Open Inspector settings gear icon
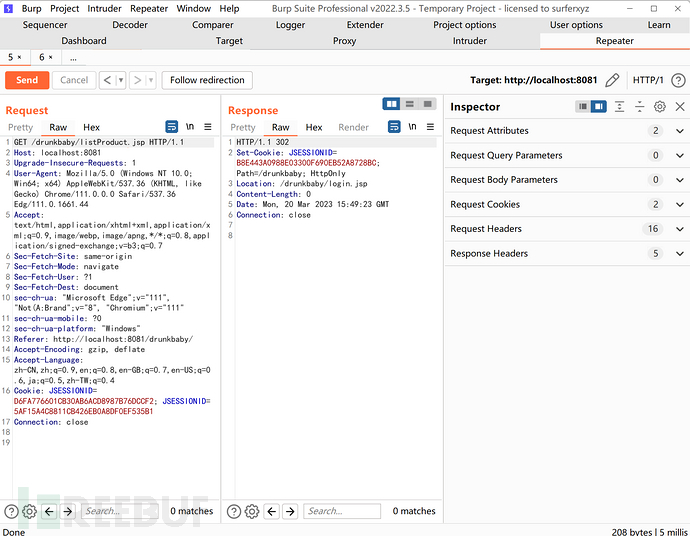Viewport: 690px width, 536px height. 660,106
